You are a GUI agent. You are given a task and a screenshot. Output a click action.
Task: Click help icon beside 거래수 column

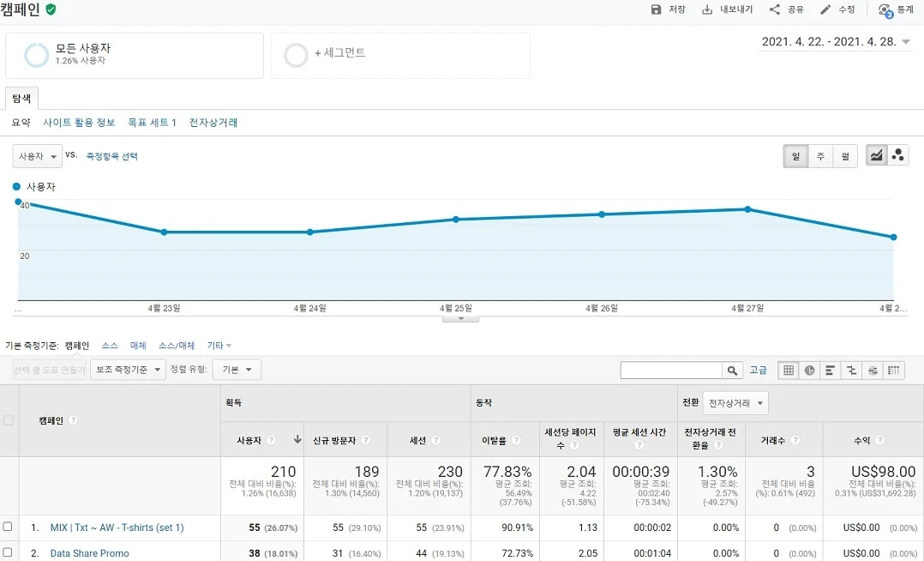795,440
